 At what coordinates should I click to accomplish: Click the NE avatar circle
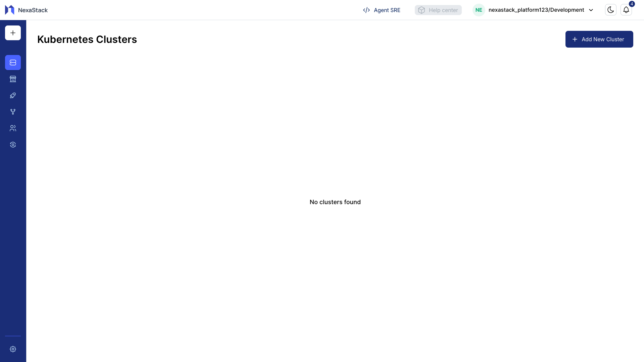479,10
